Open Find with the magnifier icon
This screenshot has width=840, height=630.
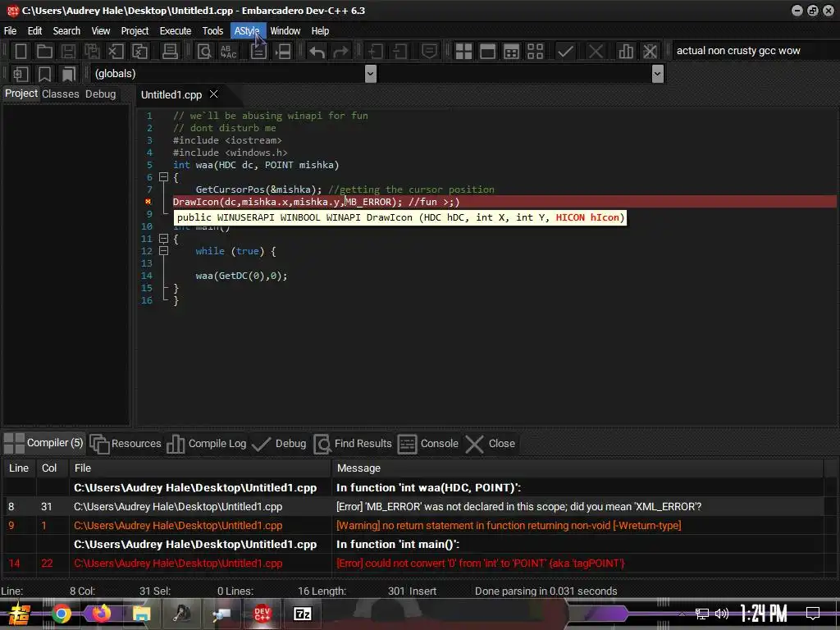point(204,52)
